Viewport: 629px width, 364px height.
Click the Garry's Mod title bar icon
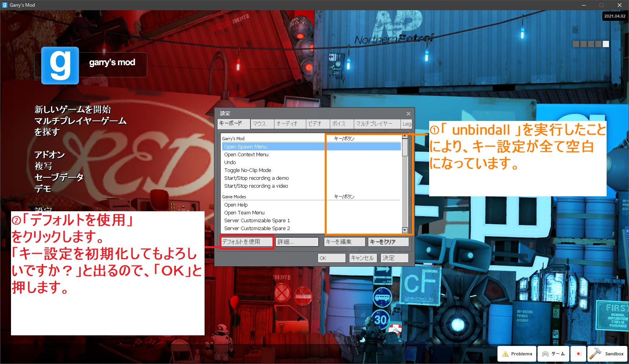coord(5,5)
